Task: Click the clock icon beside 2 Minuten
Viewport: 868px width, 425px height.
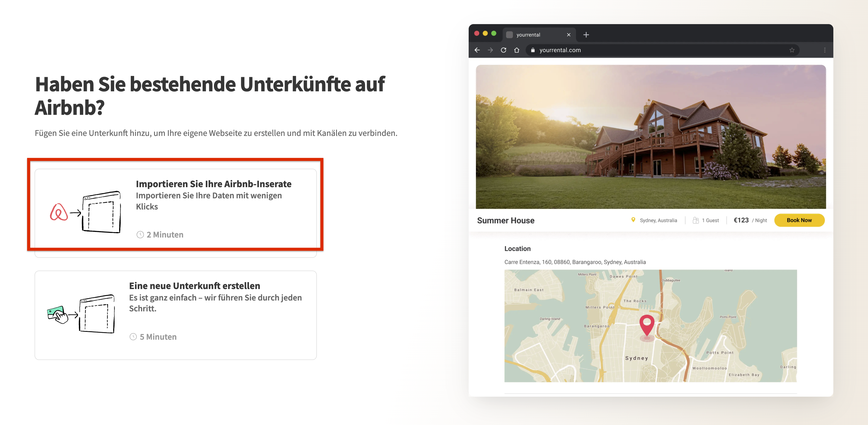Action: [x=140, y=235]
